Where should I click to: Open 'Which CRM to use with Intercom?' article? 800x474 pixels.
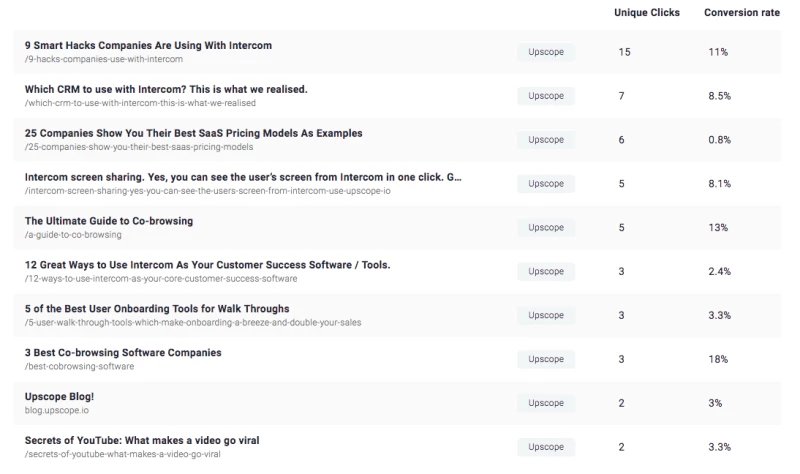point(166,90)
